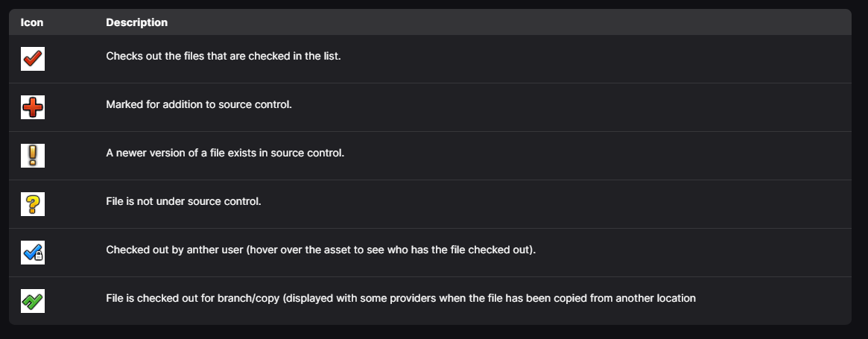This screenshot has width=868, height=339.
Task: Click the "Icon" column header
Action: pos(32,22)
